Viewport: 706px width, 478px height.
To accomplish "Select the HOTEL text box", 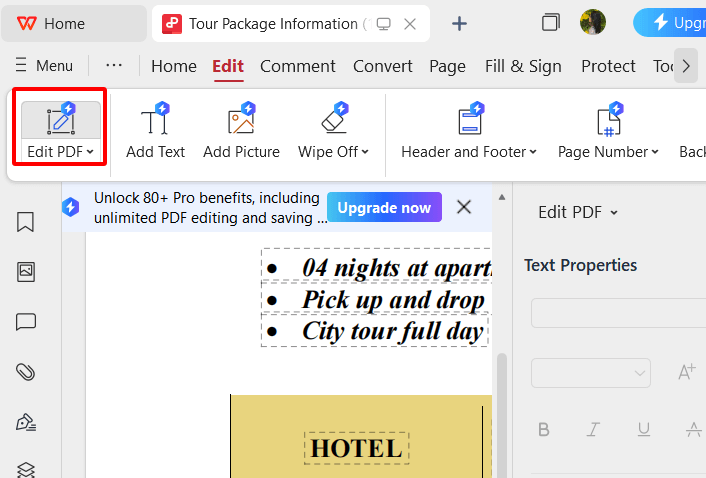I will click(x=357, y=448).
